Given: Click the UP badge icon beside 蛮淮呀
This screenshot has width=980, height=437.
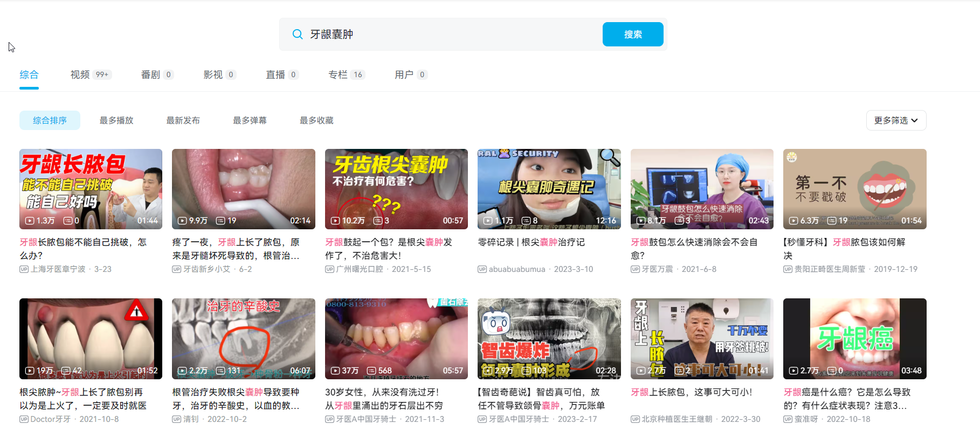Looking at the screenshot, I should [x=788, y=419].
